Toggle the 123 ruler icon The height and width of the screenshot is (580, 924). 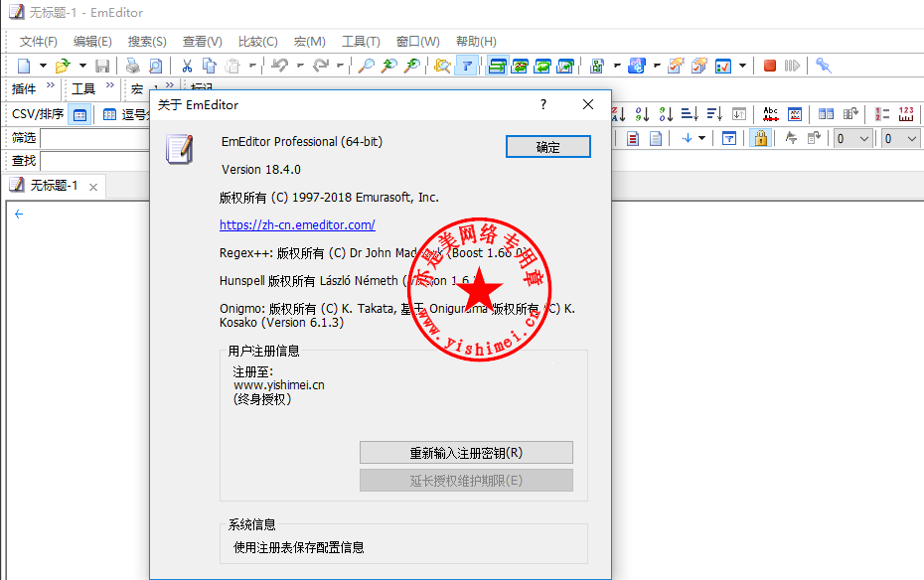click(906, 113)
